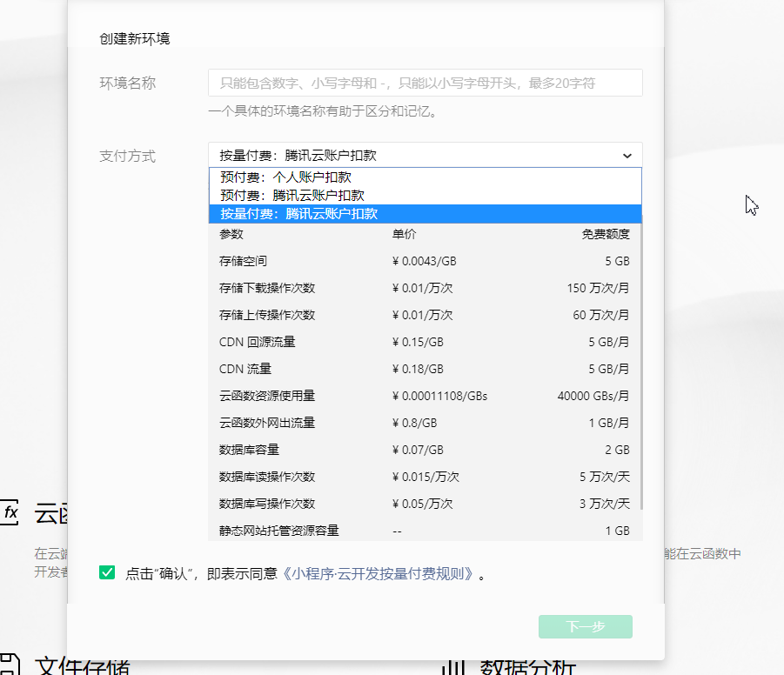Click the 云函数资源使用量 row label
The image size is (784, 675).
point(267,396)
